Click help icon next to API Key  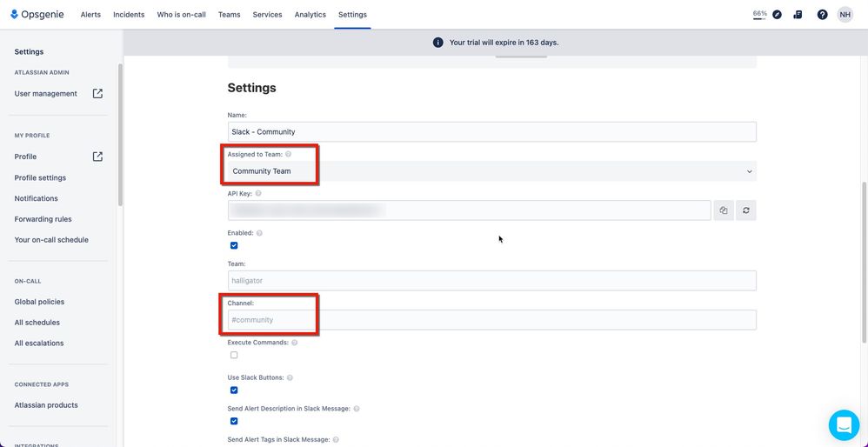(258, 194)
